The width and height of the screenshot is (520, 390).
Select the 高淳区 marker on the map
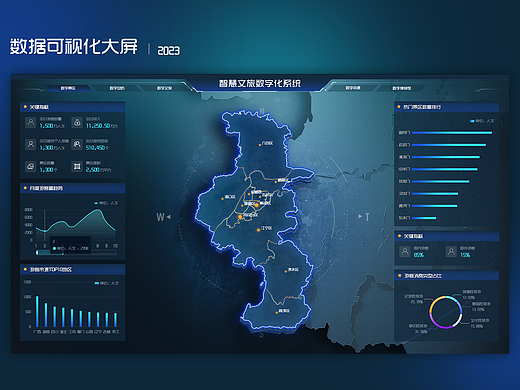(x=277, y=313)
